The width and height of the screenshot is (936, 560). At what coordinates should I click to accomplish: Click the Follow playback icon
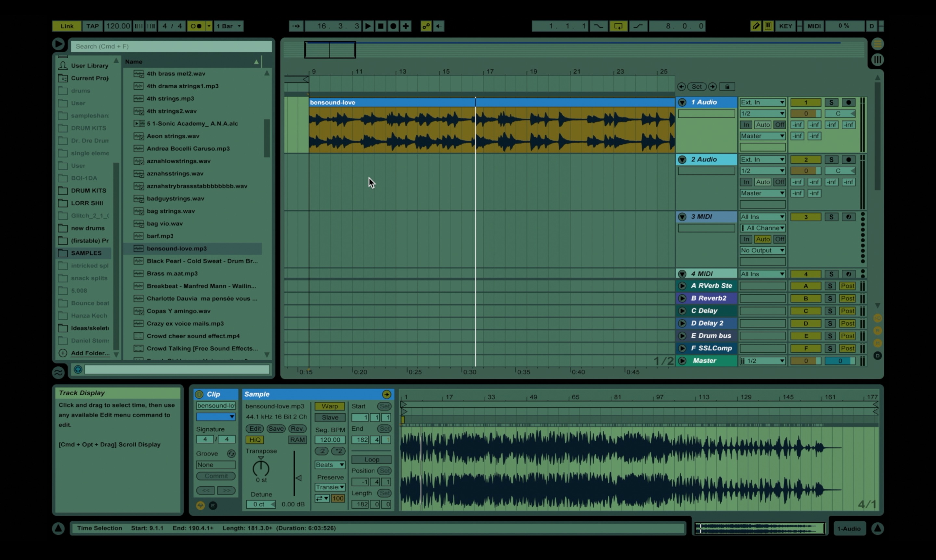(x=296, y=26)
